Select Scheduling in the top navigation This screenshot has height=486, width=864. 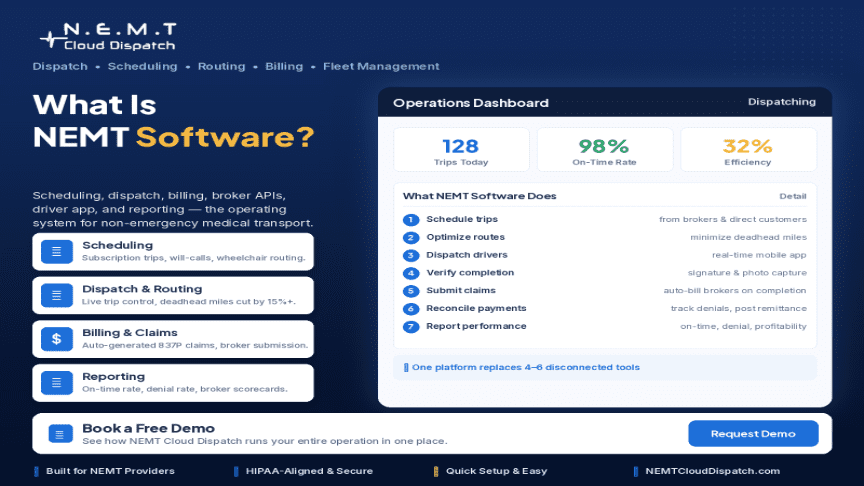142,66
